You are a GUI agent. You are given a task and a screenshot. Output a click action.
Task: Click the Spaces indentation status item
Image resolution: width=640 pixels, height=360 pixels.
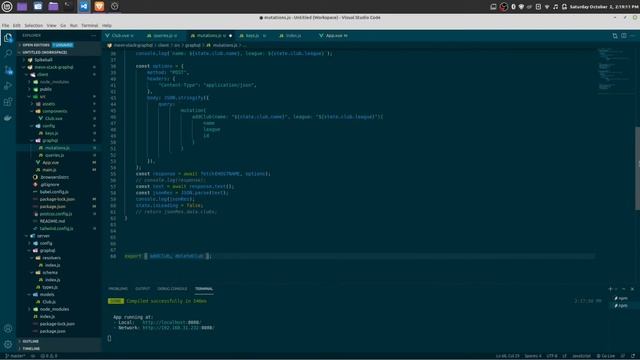coord(533,356)
